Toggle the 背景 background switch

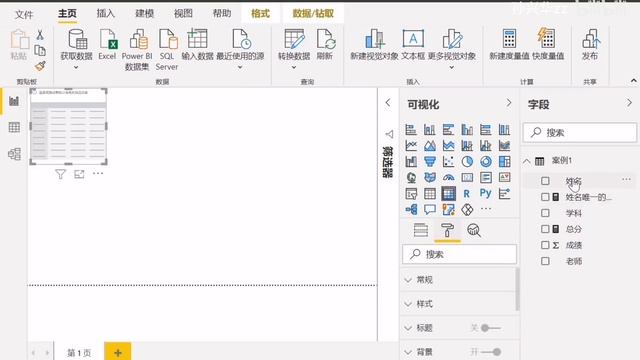pos(491,352)
